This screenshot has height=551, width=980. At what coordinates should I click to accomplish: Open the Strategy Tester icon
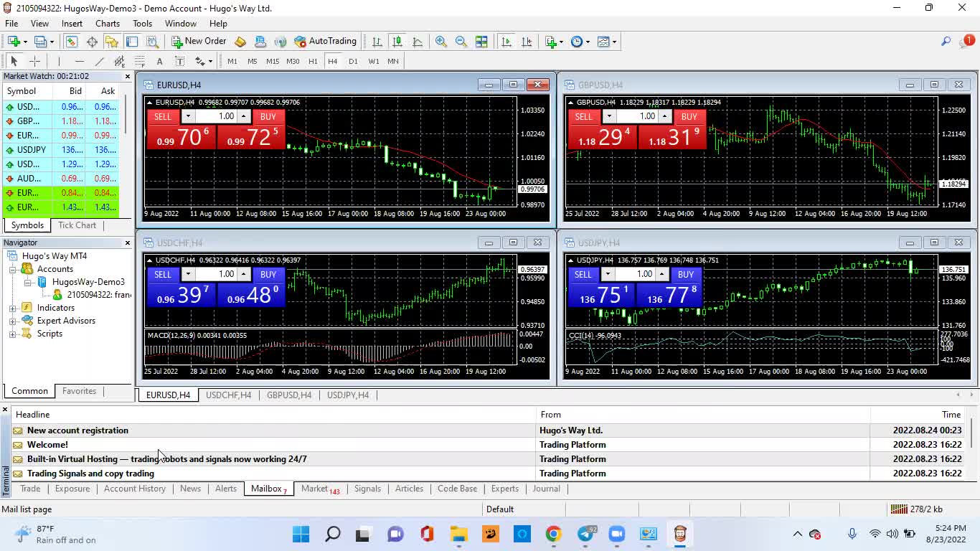coord(152,42)
